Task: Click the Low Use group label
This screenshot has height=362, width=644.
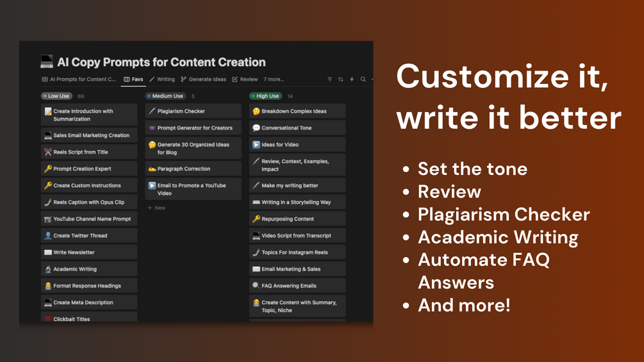Action: click(56, 96)
